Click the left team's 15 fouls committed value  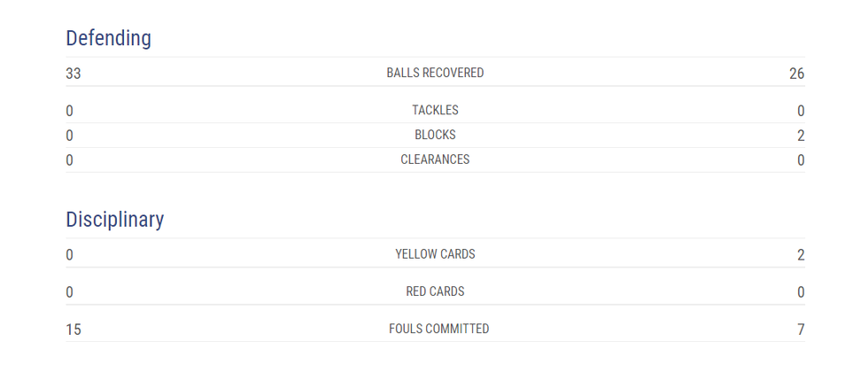click(x=74, y=330)
